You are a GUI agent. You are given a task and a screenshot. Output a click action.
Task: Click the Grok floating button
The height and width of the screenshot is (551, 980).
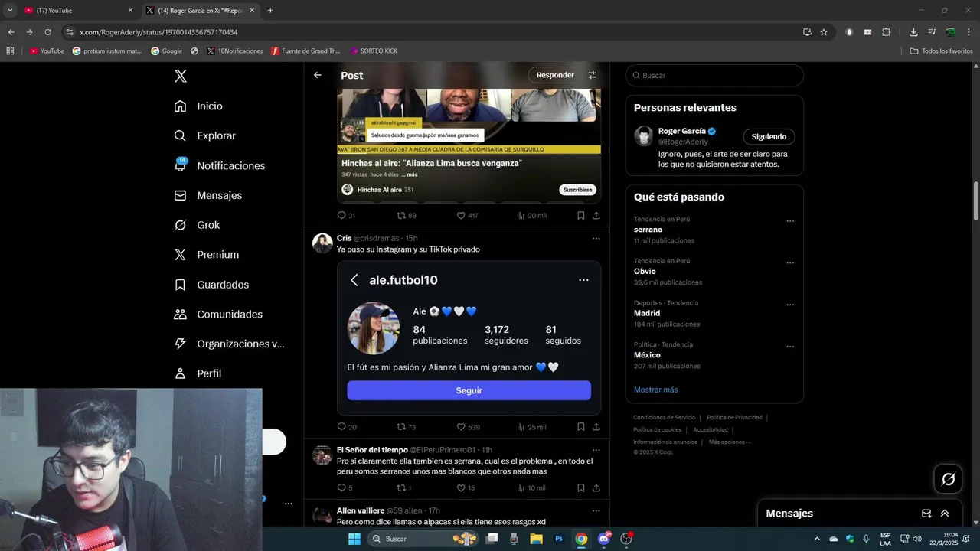(x=949, y=479)
